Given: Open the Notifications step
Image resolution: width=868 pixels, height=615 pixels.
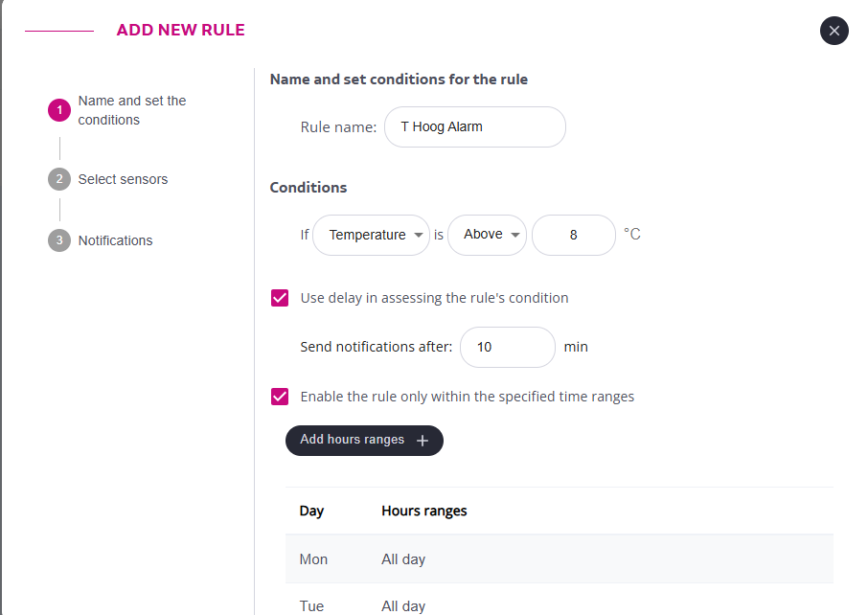Looking at the screenshot, I should (115, 240).
